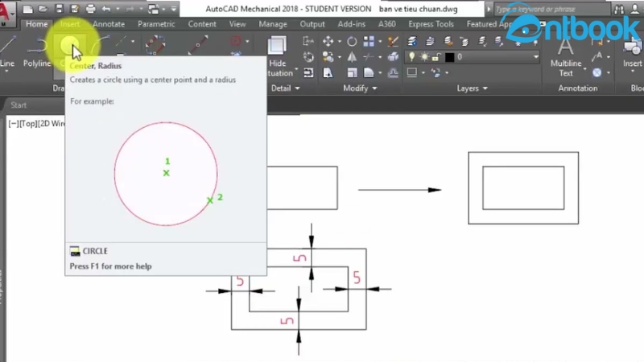Open Quick Access Toolbar customize dropdown

pyautogui.click(x=174, y=9)
